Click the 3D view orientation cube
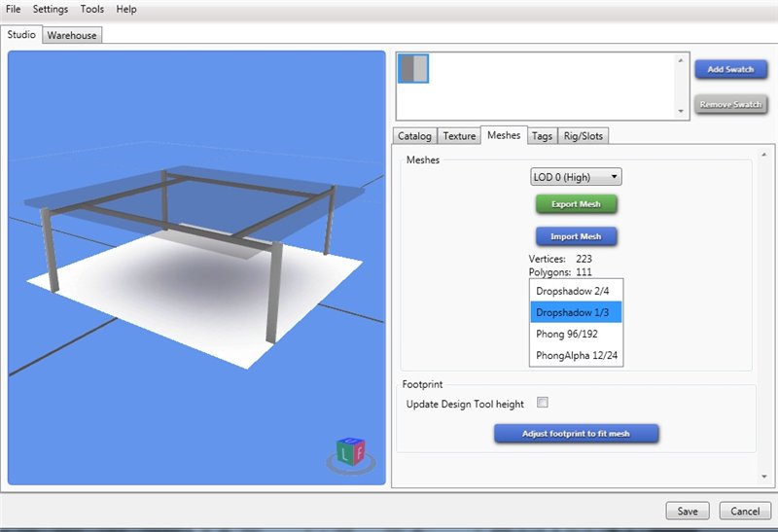The image size is (778, 532). pyautogui.click(x=349, y=452)
